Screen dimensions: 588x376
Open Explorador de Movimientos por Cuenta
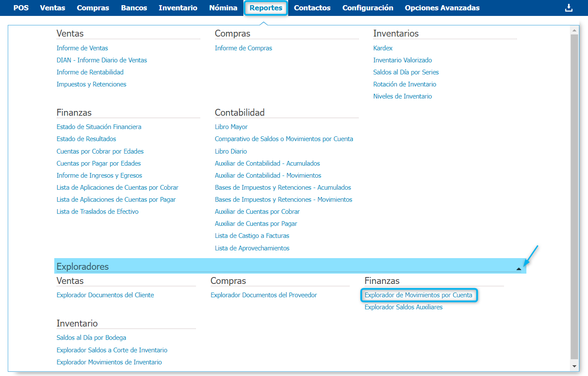click(418, 295)
